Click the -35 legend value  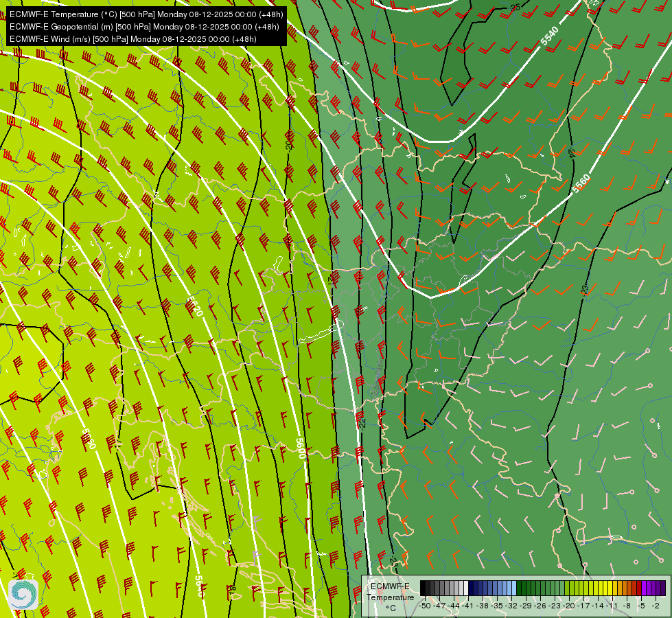498,606
